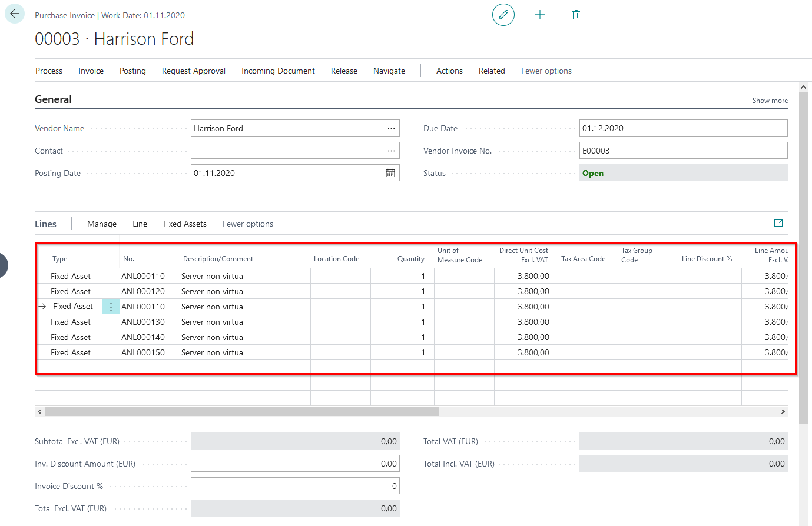The width and height of the screenshot is (812, 526).
Task: Open the three-dot row menu for ANL000110
Action: pyautogui.click(x=111, y=307)
